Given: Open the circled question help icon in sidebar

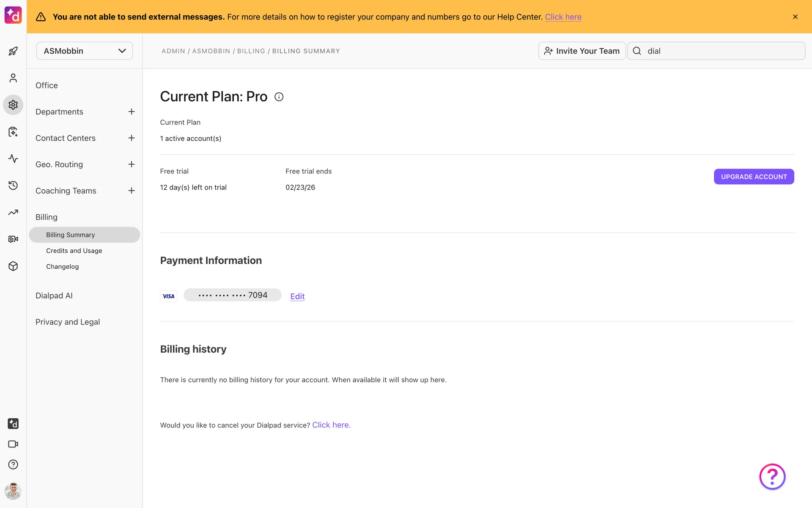Looking at the screenshot, I should [13, 464].
